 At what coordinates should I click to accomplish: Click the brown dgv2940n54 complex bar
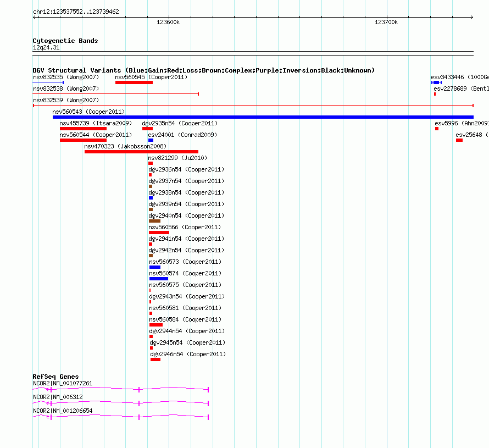[x=155, y=221]
